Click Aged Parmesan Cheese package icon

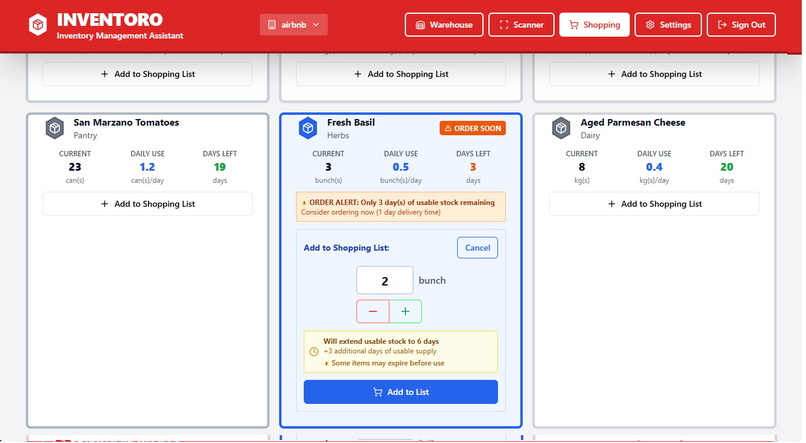[561, 128]
